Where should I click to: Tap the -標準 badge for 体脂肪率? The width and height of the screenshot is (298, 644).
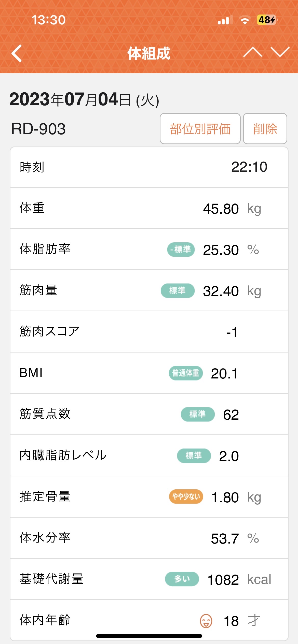point(181,250)
